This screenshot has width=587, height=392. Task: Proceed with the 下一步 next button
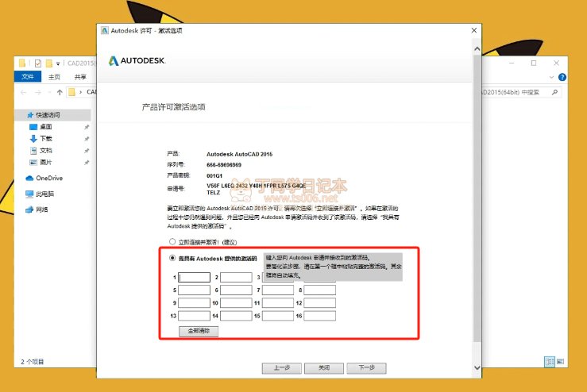(366, 368)
